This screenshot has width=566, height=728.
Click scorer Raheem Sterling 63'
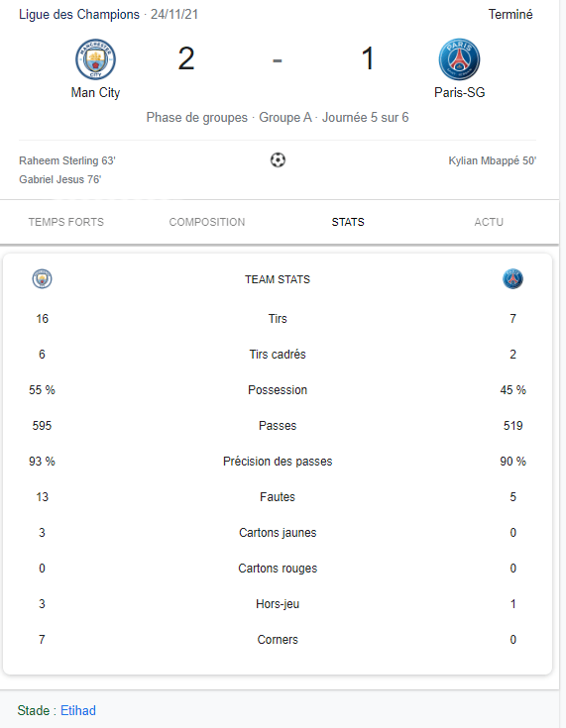pos(67,160)
